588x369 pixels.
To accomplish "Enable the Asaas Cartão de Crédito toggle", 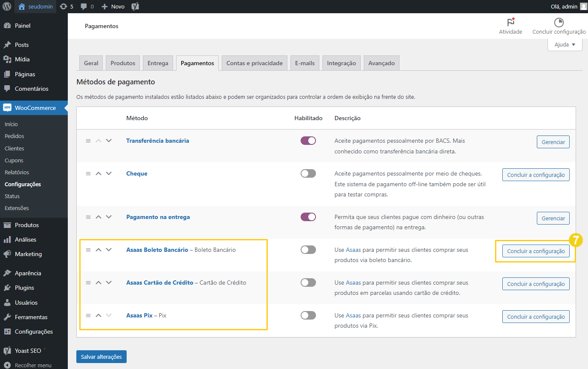I will (x=308, y=283).
